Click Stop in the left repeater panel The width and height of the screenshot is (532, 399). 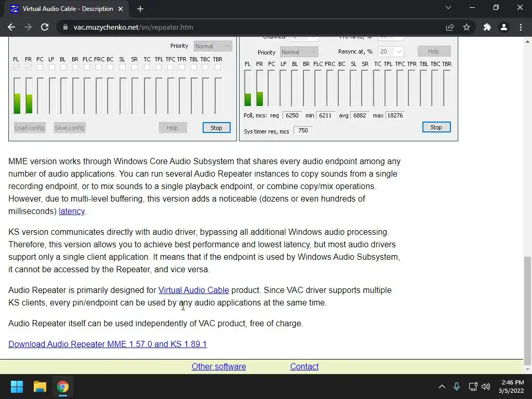(x=217, y=128)
